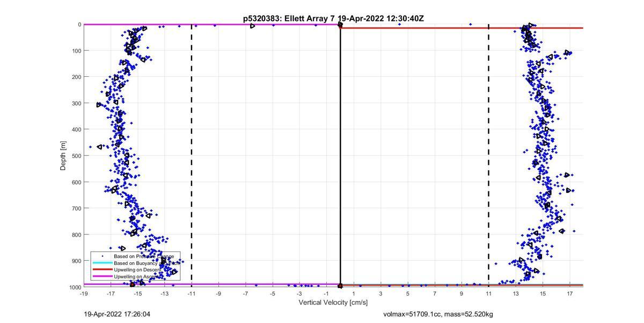
Task: Click the magenta line sample in the legend
Action: tap(102, 276)
